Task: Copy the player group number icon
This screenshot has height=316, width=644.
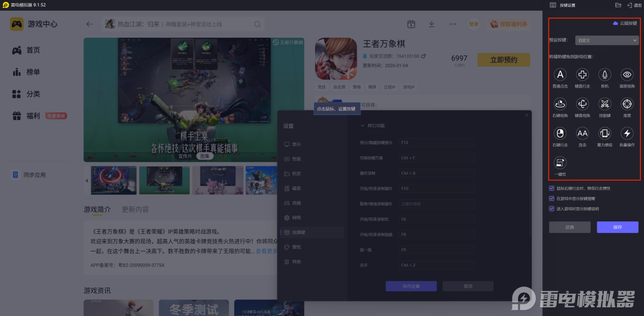Action: tap(423, 56)
